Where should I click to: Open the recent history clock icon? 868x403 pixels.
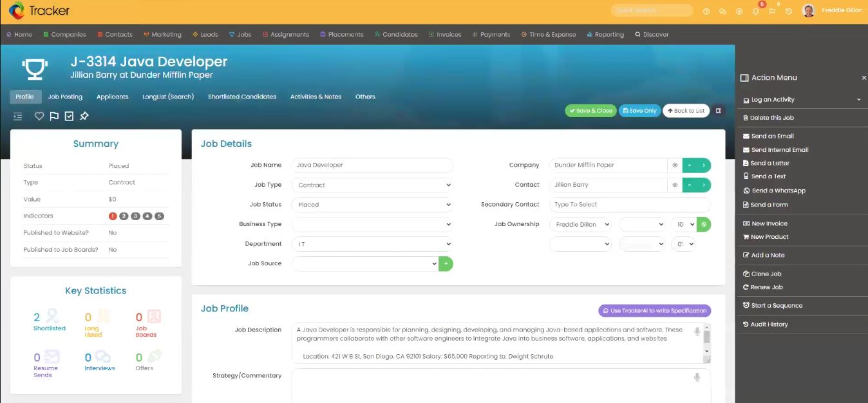(789, 11)
